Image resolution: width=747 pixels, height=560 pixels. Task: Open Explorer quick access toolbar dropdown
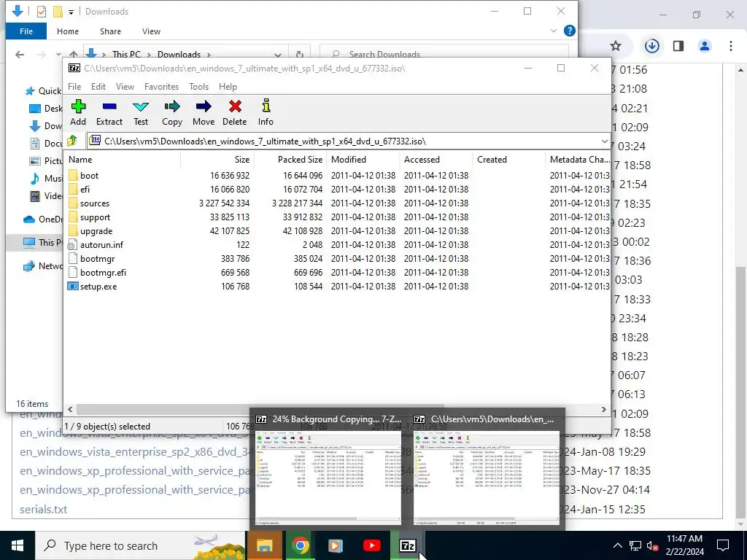click(x=71, y=12)
